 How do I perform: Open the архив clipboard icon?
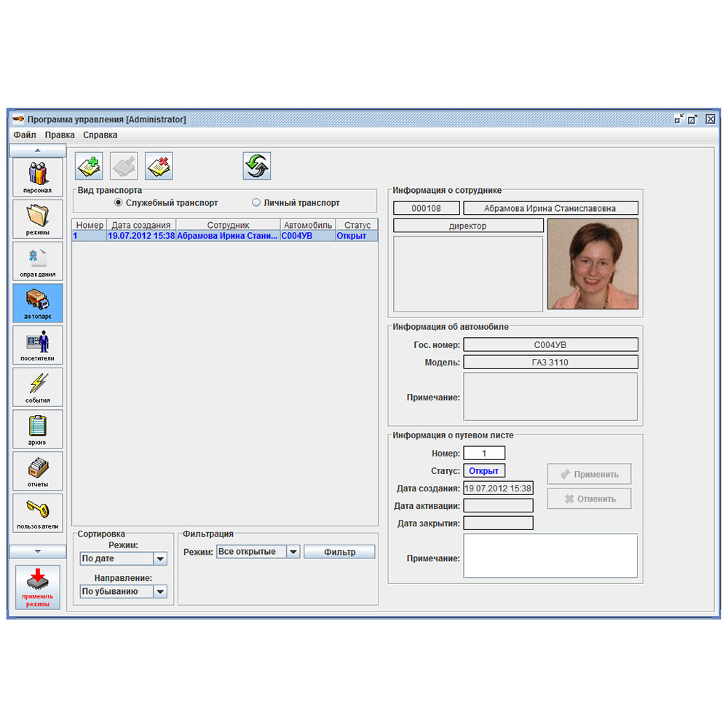click(38, 429)
